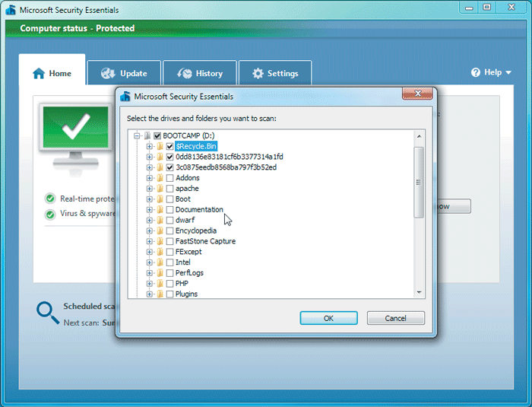
Task: Check the apache folder checkbox
Action: coord(170,189)
